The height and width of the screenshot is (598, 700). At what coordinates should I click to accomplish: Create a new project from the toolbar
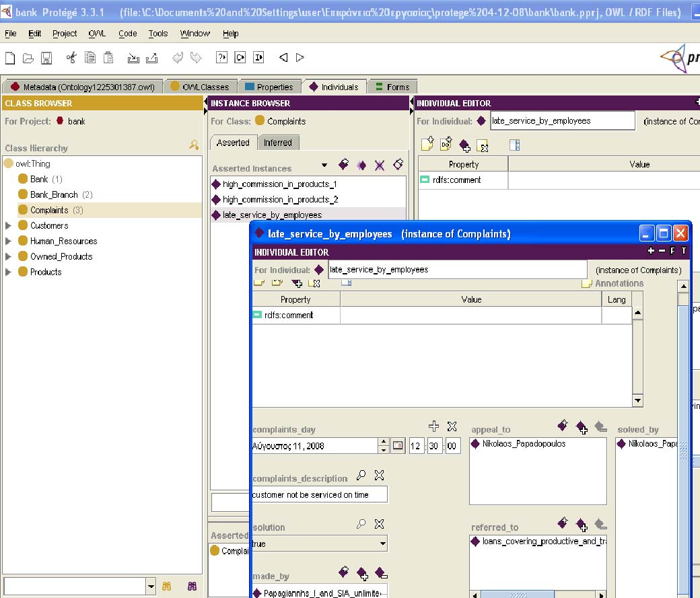click(x=10, y=58)
